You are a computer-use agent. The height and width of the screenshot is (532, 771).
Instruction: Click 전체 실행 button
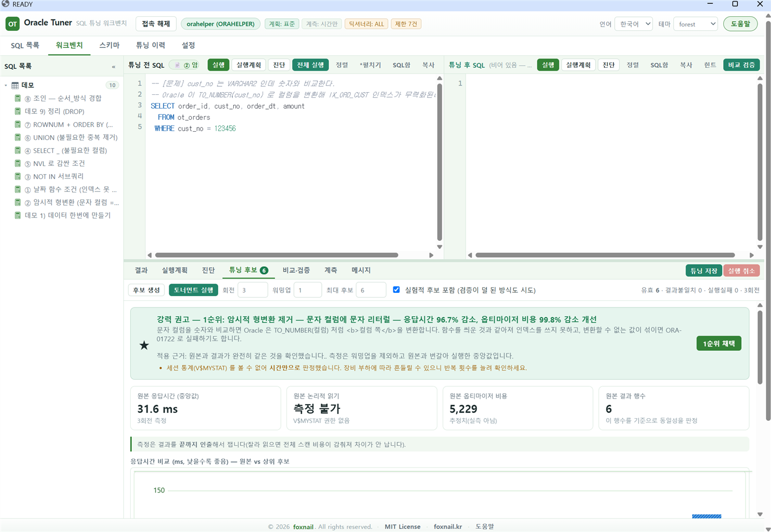[x=310, y=65]
